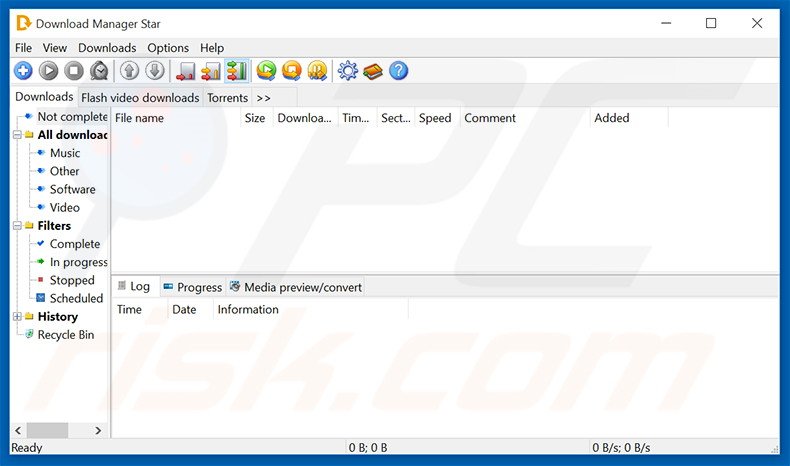Click the blue question mark Help icon
Viewport: 790px width, 466px height.
tap(399, 71)
